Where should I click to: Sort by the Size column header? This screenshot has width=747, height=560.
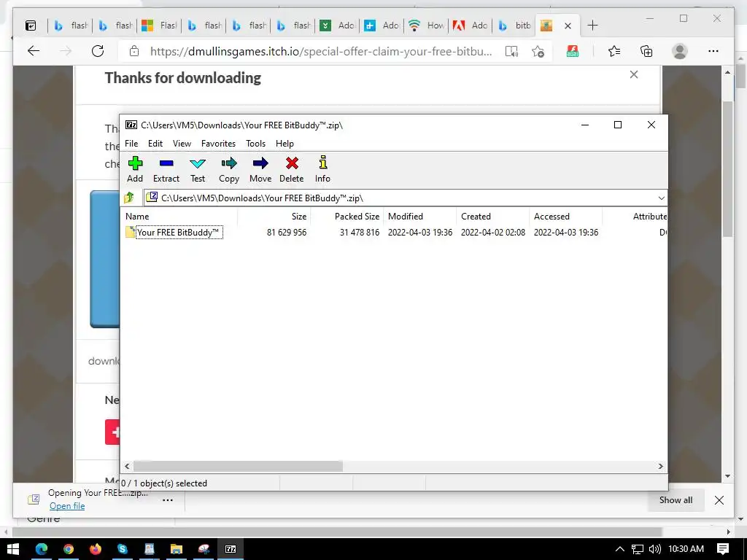(274, 216)
